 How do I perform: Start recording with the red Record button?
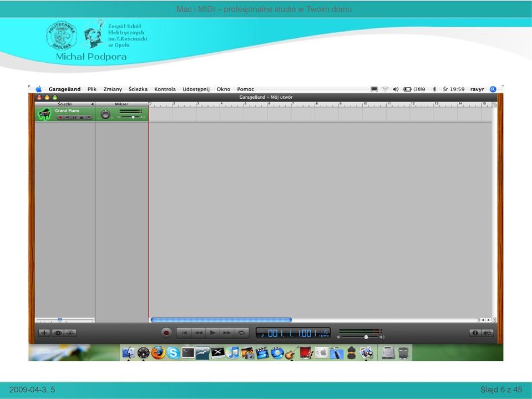(x=166, y=333)
